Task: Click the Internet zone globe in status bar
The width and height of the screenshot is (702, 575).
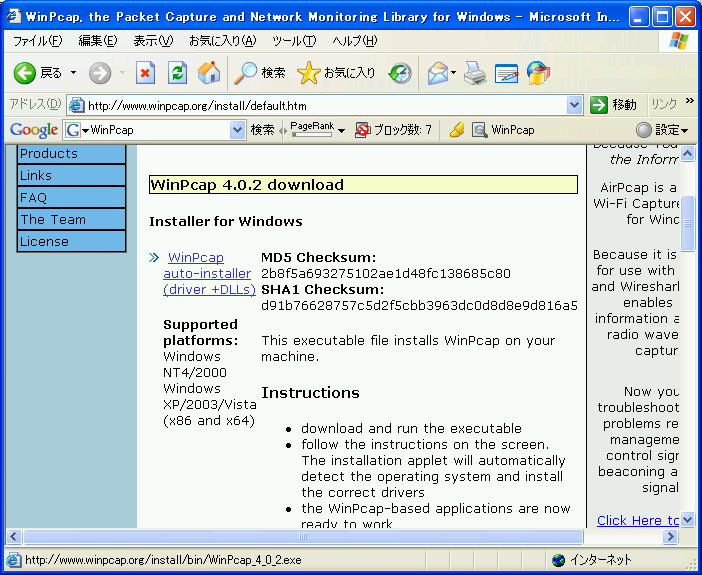Action: [558, 560]
